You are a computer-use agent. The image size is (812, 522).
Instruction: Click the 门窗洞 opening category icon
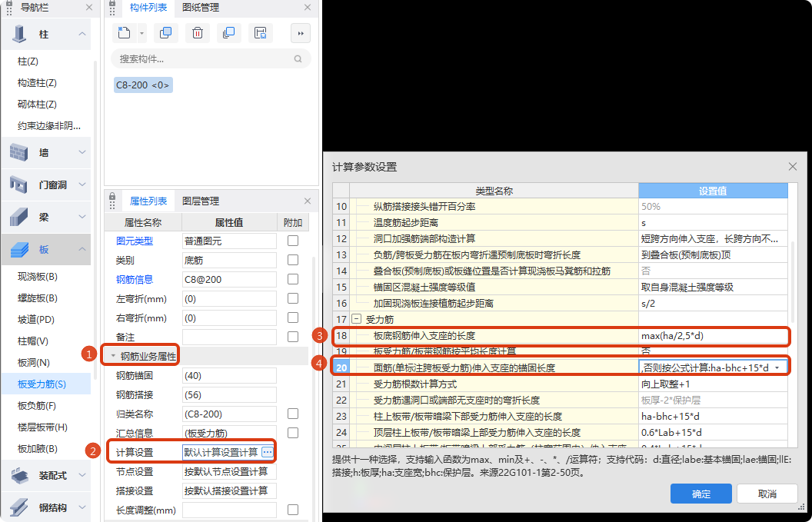tap(18, 185)
